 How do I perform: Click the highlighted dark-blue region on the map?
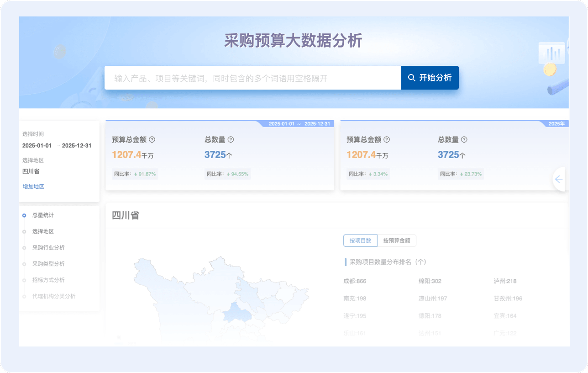(238, 314)
